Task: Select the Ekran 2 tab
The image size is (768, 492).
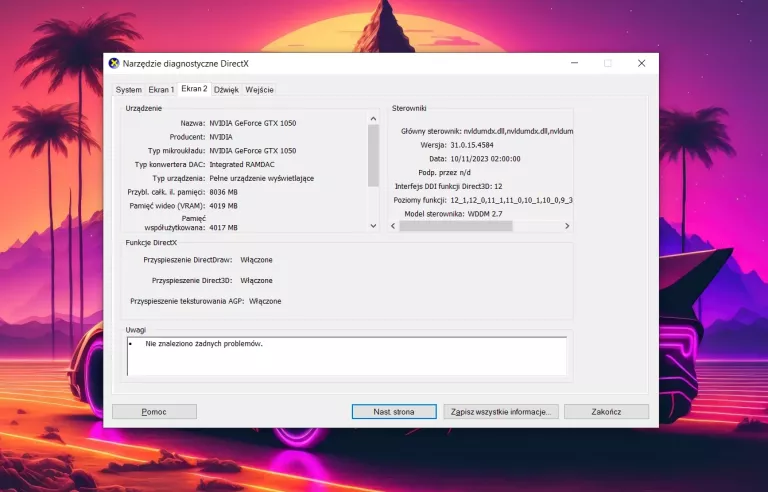Action: pos(194,89)
